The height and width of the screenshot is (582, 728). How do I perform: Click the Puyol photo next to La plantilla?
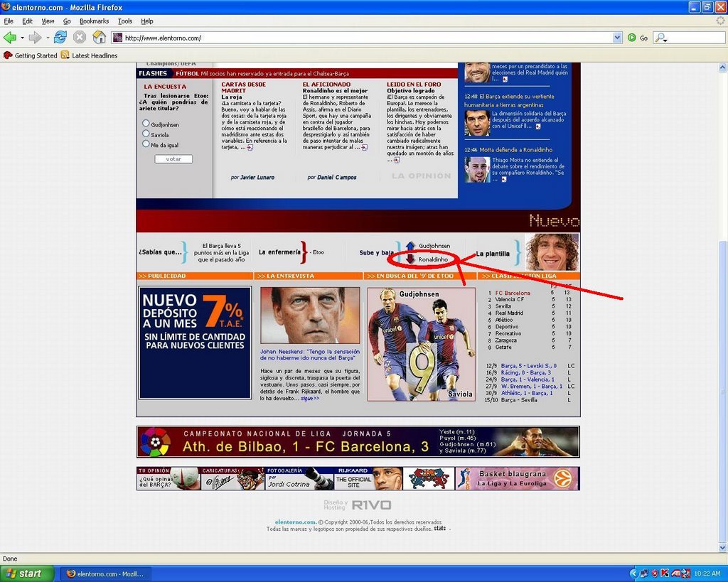552,252
